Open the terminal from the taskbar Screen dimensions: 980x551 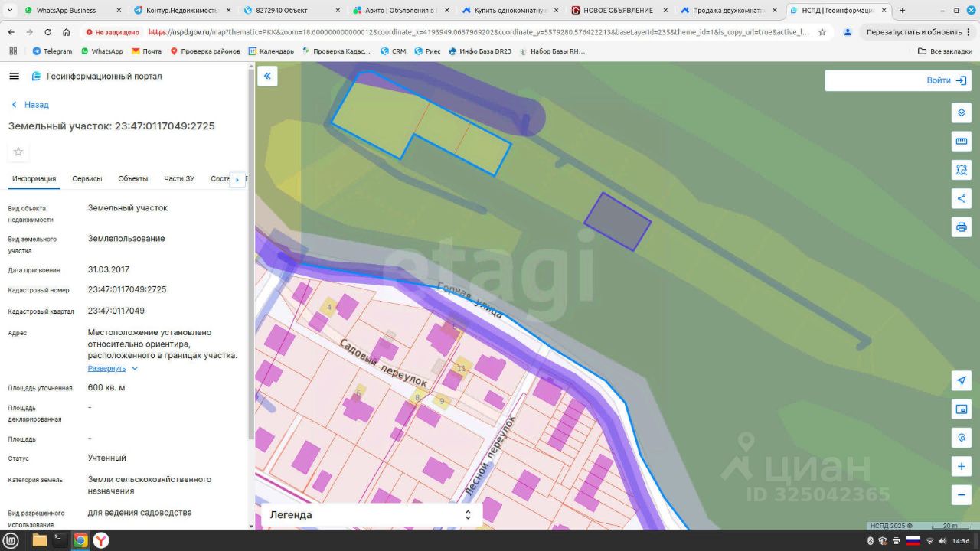pyautogui.click(x=60, y=540)
